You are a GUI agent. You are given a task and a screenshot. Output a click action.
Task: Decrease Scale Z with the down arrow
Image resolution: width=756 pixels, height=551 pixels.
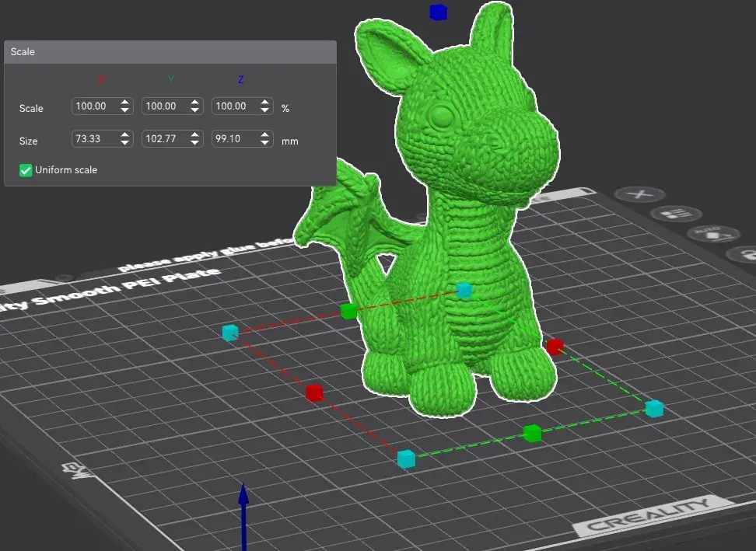pyautogui.click(x=264, y=110)
